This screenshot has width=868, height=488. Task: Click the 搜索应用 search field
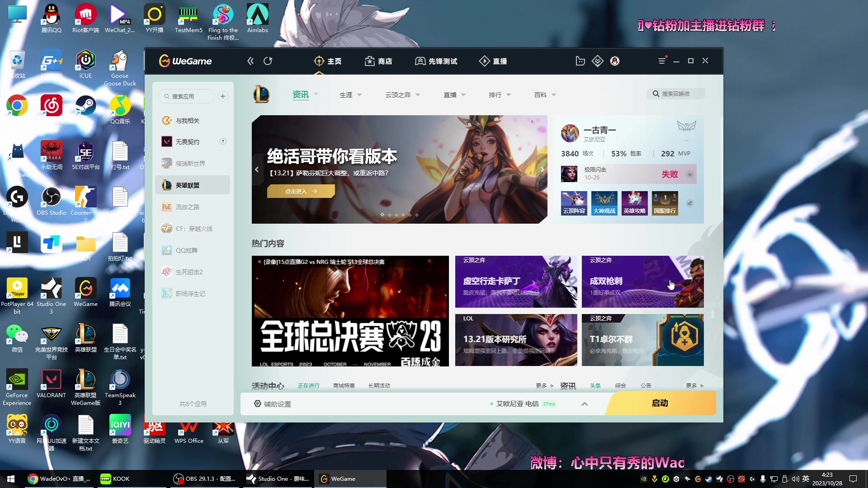[186, 96]
